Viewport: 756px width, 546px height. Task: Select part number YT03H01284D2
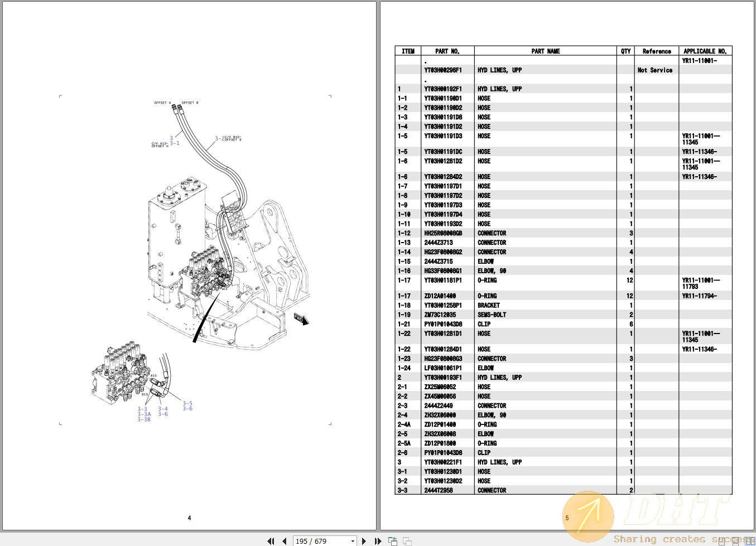tap(443, 177)
